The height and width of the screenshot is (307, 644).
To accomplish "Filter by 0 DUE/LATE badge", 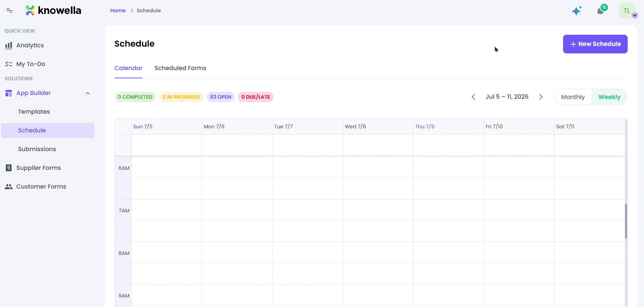I will coord(256,97).
